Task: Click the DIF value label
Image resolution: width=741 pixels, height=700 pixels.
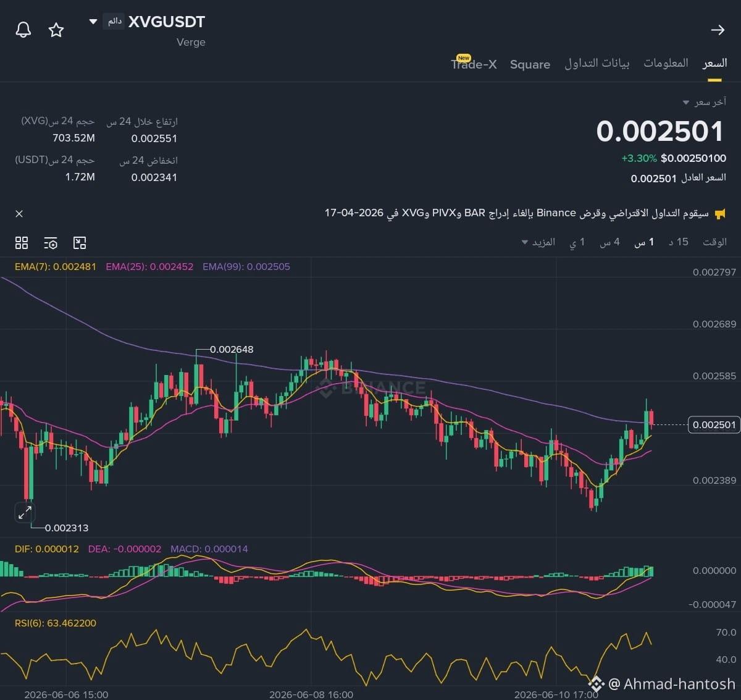Action: coord(47,549)
